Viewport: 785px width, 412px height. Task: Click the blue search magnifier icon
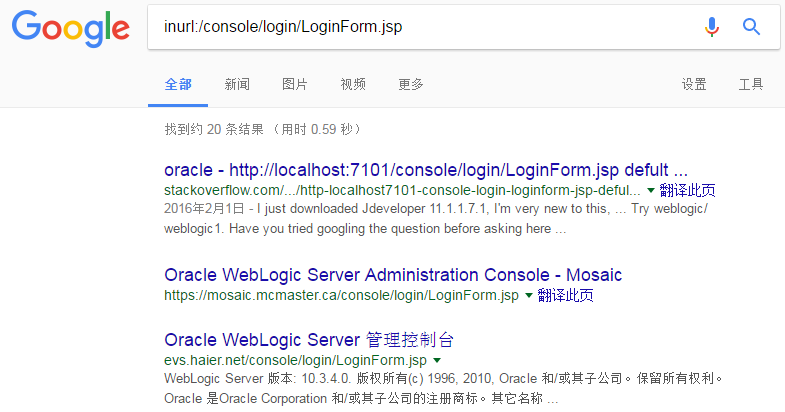(x=751, y=27)
